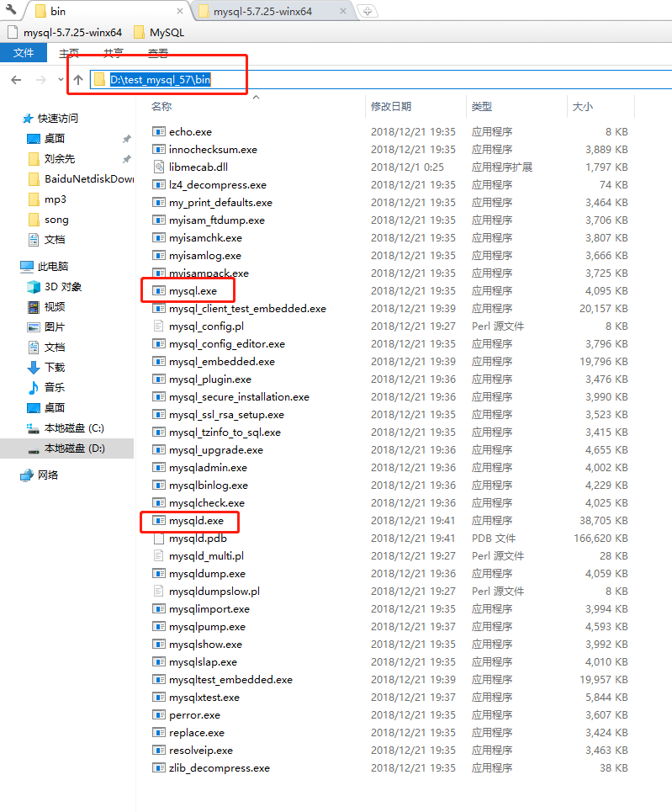
Task: Select mysqld.exe file icon
Action: tap(158, 521)
